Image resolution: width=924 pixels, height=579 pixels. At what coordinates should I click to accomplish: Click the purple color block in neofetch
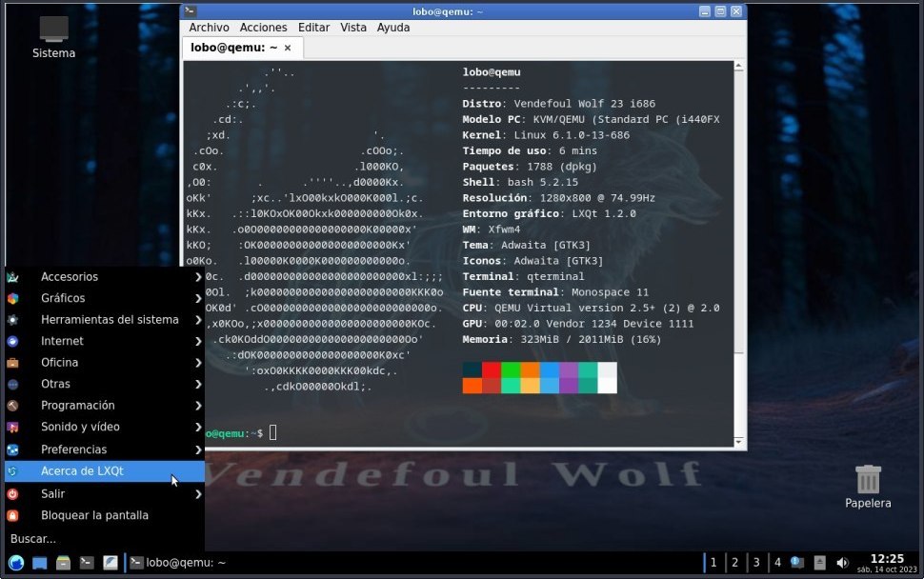coord(568,369)
